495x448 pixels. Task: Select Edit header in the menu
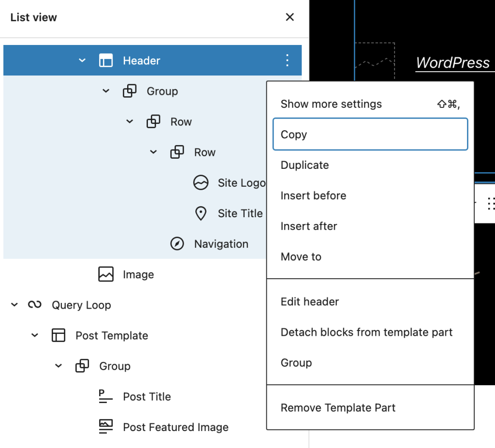coord(310,302)
